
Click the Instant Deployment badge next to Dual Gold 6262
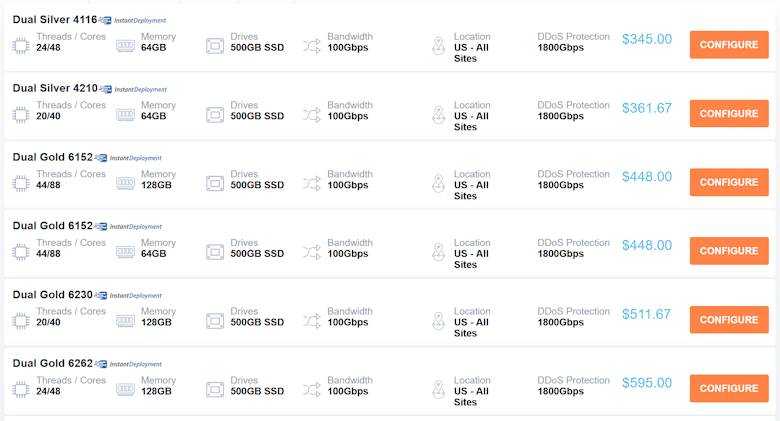[128, 364]
